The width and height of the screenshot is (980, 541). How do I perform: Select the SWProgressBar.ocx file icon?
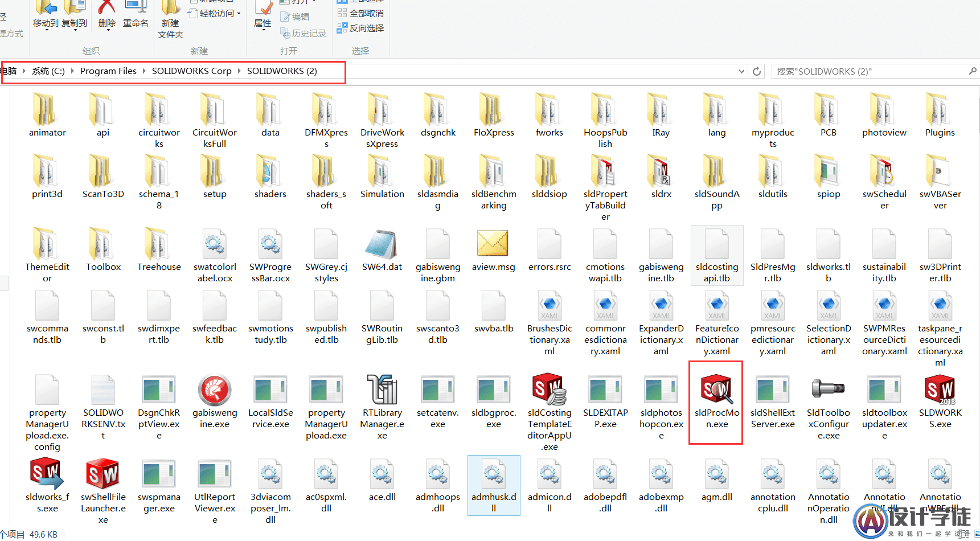[270, 244]
